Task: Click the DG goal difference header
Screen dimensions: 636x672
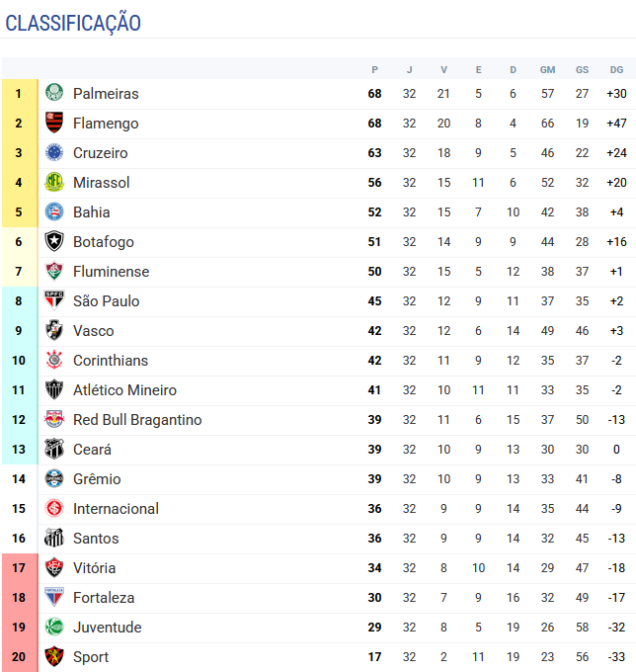Action: pos(616,69)
